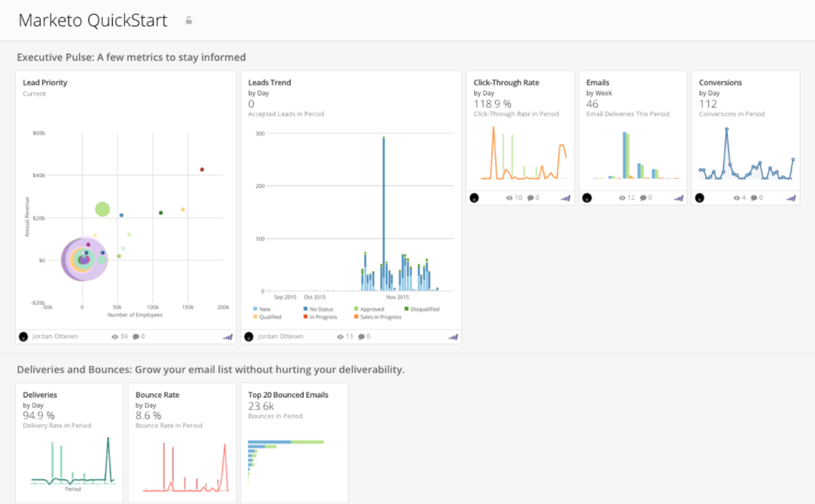The height and width of the screenshot is (504, 815).
Task: Click the avatar on Click-Through Rate card
Action: 475,198
